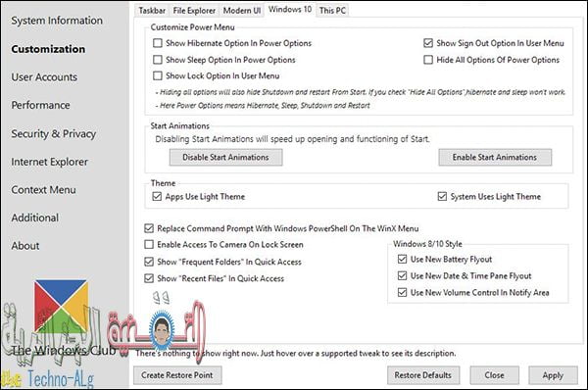588x390 pixels.
Task: Tick Hide All Options Of Power Options
Action: click(x=428, y=60)
